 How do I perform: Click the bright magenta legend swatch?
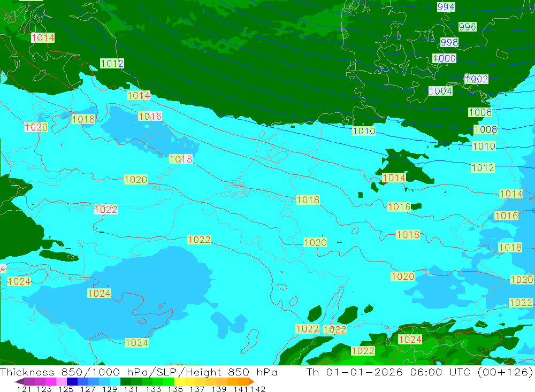[x=50, y=381]
